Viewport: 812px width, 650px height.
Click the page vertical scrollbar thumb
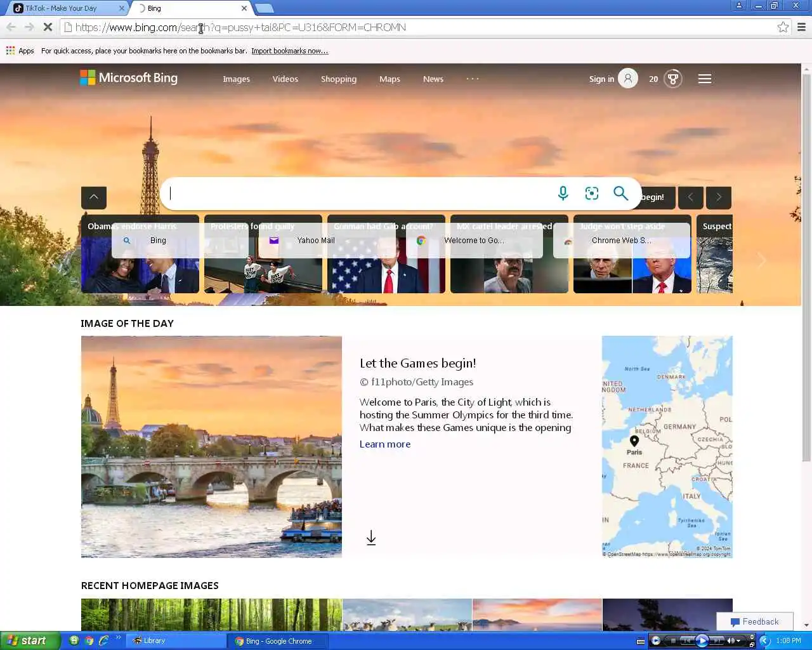806,267
